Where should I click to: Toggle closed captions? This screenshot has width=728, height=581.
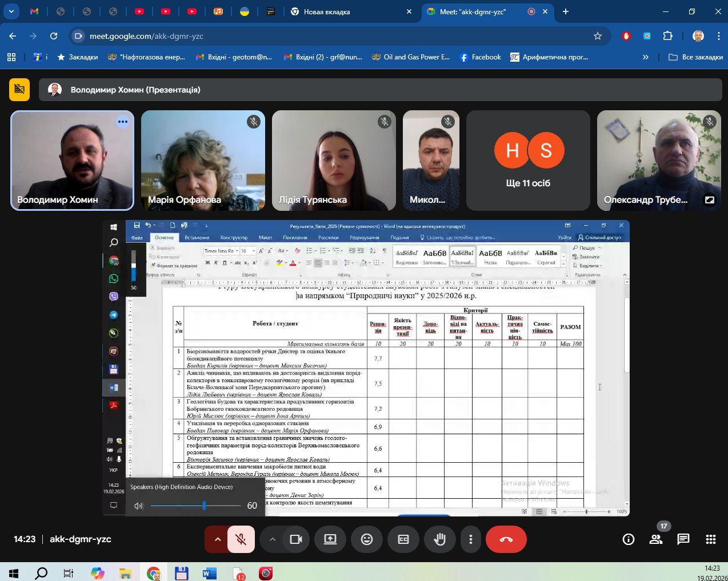pyautogui.click(x=403, y=539)
